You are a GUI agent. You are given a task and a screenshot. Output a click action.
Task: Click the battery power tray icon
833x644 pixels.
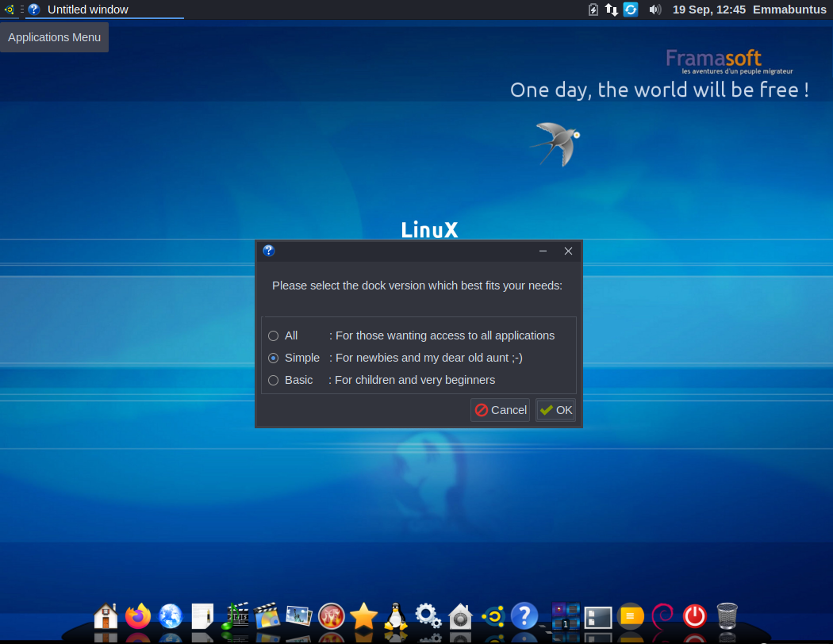pyautogui.click(x=593, y=10)
